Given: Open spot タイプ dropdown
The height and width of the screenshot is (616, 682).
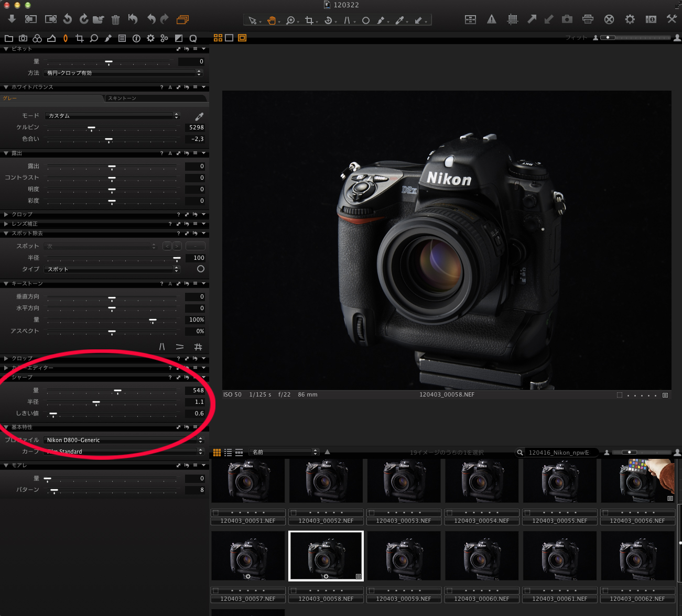Looking at the screenshot, I should point(113,269).
